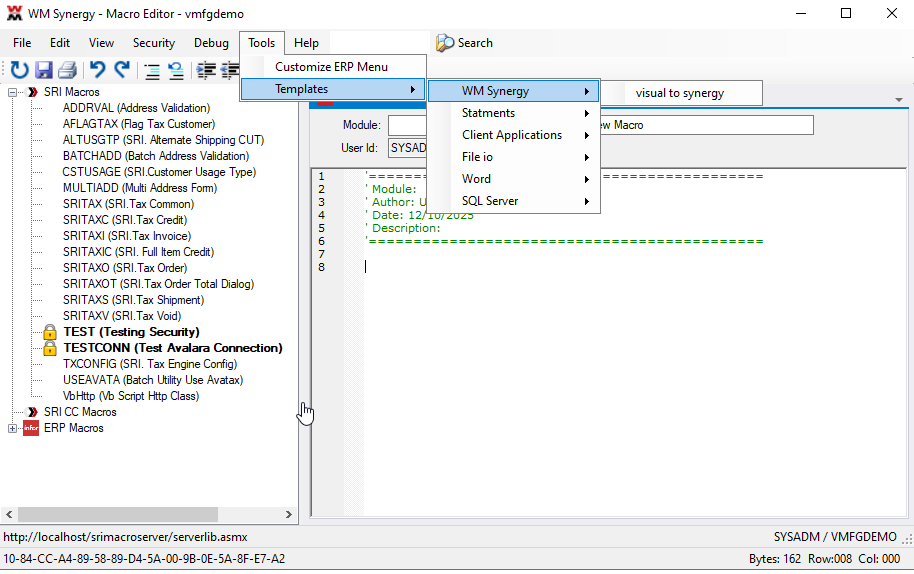The image size is (914, 574).
Task: Open the WM Synergy templates submenu
Action: [513, 91]
